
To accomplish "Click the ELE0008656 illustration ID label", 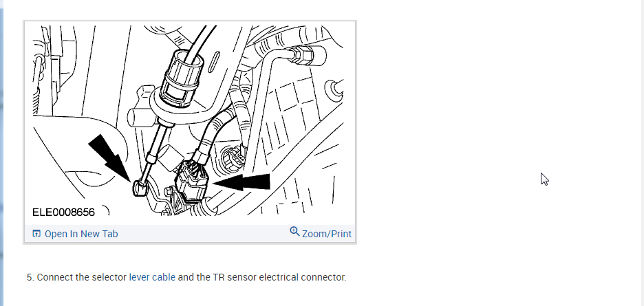I will click(64, 212).
